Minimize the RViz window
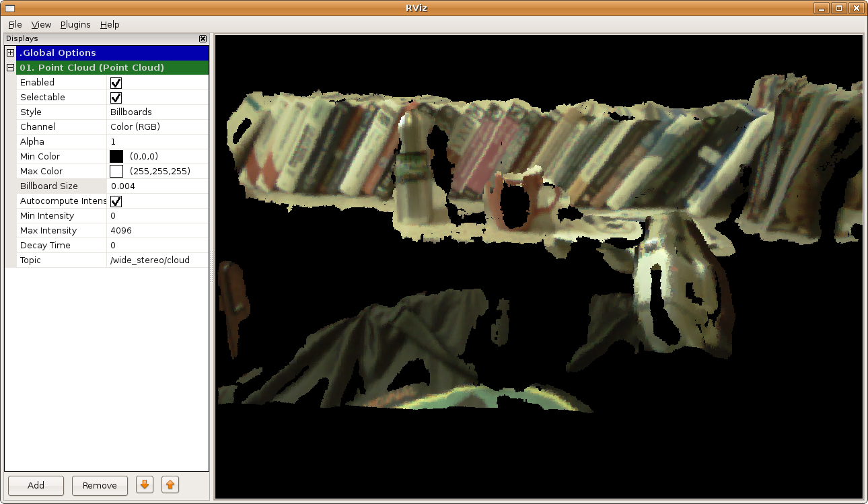 [x=821, y=8]
